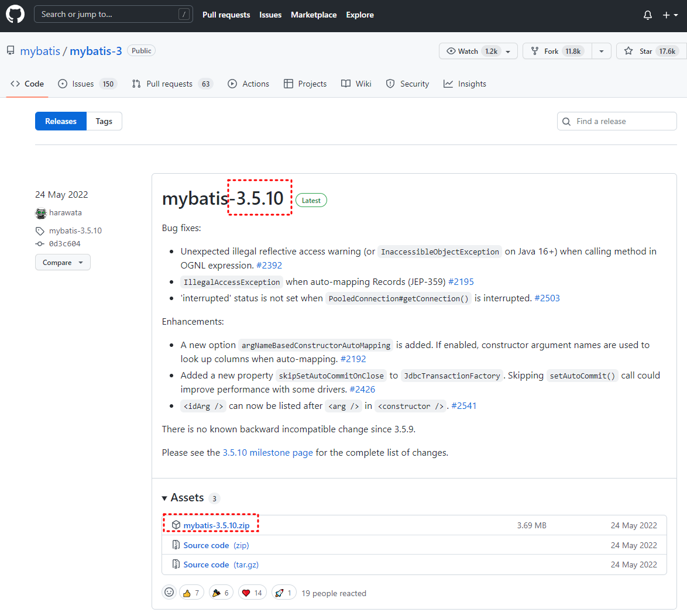
Task: Open Issues in top navigation
Action: 270,15
